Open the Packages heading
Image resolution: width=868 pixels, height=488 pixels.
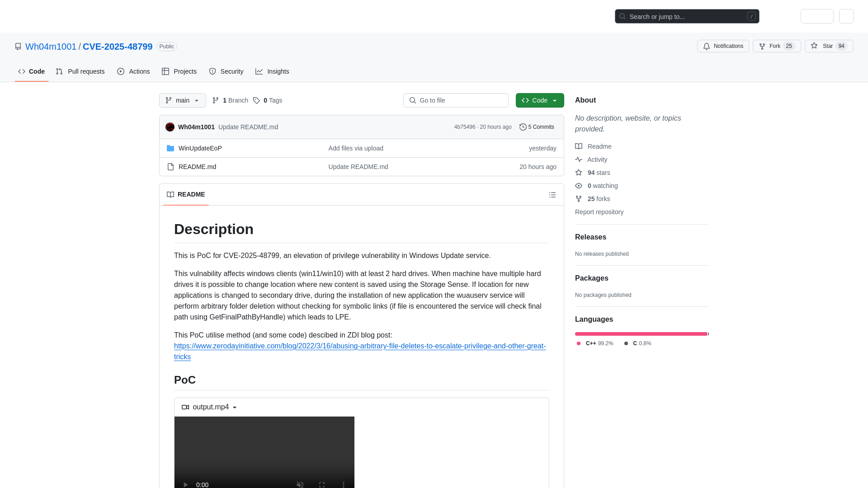point(591,278)
